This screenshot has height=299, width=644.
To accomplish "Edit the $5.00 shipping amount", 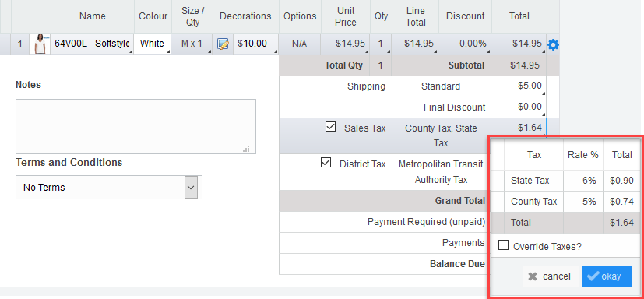I will pos(519,86).
